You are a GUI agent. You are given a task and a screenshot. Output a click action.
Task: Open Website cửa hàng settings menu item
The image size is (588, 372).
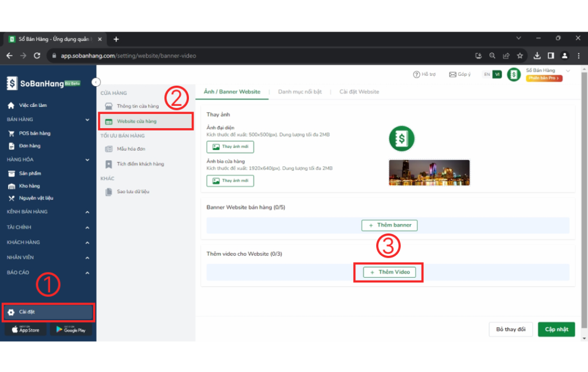click(146, 121)
